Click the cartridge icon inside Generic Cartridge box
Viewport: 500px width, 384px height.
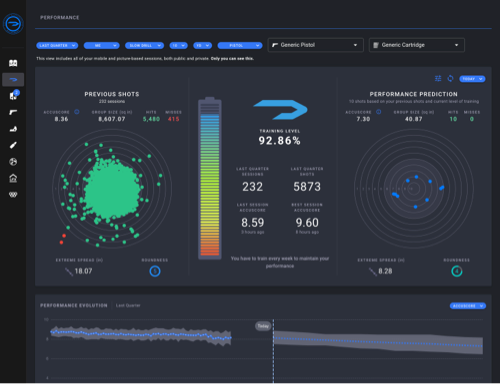(x=376, y=45)
